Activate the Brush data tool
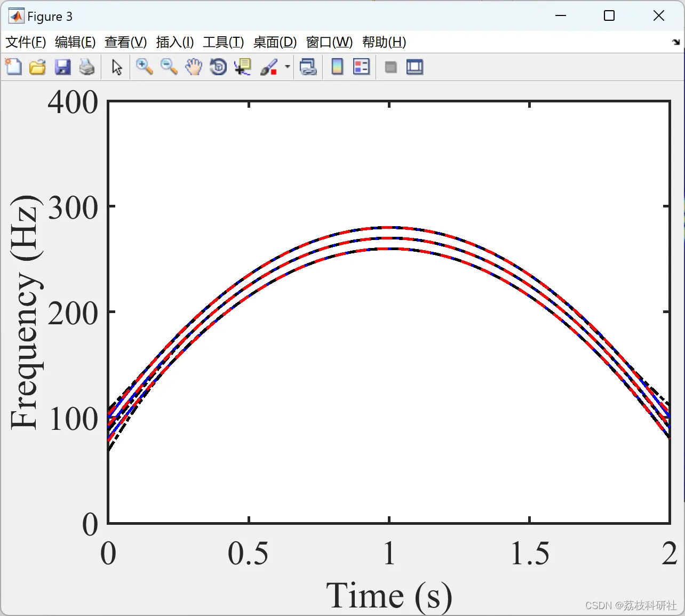The width and height of the screenshot is (685, 616). [269, 67]
